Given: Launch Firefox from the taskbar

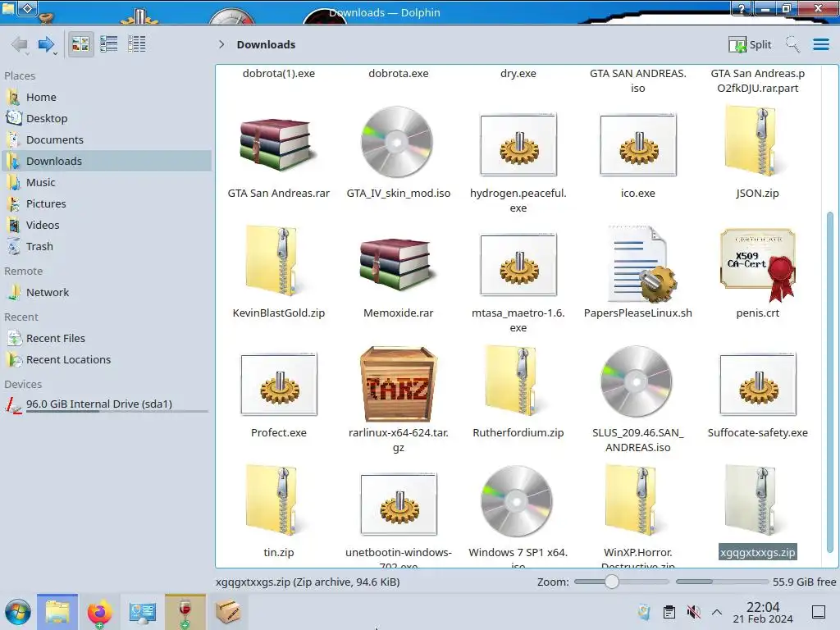Looking at the screenshot, I should point(99,612).
